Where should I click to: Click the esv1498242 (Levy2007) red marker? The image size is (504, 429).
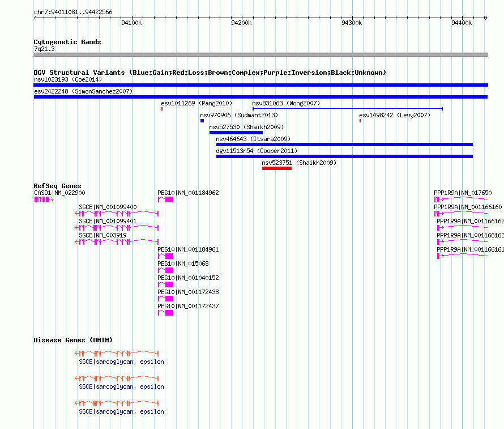click(360, 121)
